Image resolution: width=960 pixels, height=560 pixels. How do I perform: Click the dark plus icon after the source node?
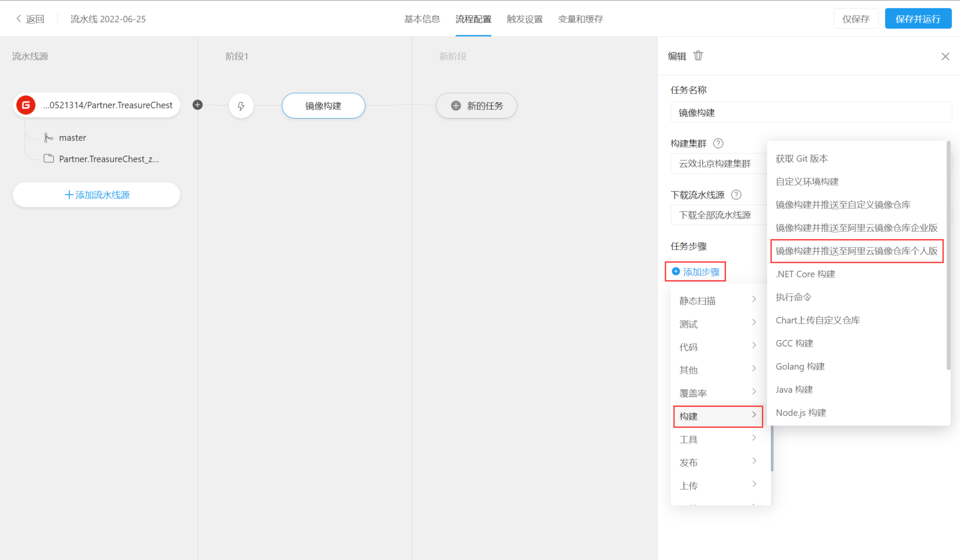pyautogui.click(x=197, y=105)
